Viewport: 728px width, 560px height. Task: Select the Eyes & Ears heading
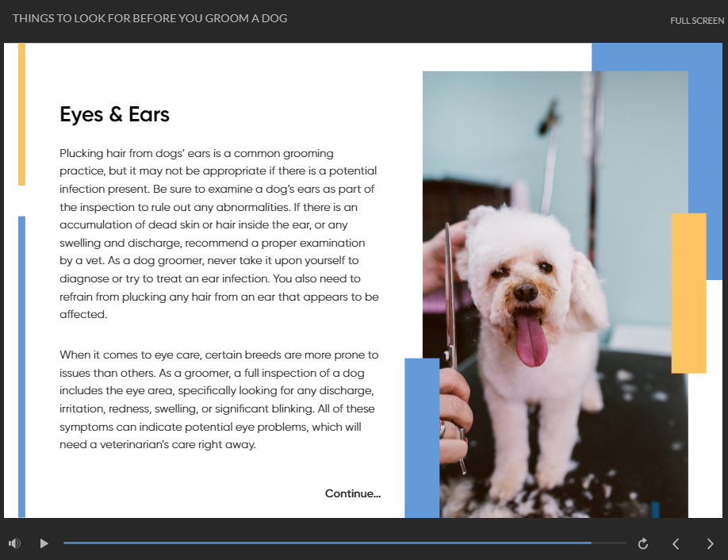pos(114,114)
